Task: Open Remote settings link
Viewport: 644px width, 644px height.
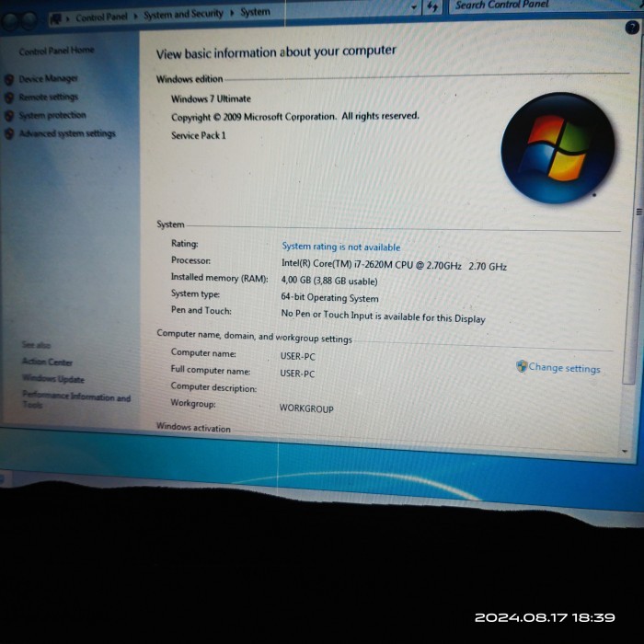Action: pyautogui.click(x=48, y=97)
